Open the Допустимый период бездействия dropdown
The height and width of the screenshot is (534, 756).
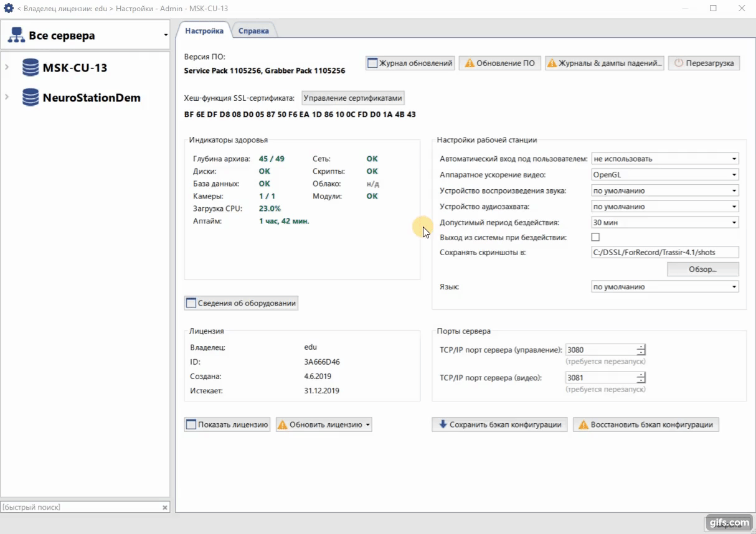(664, 222)
